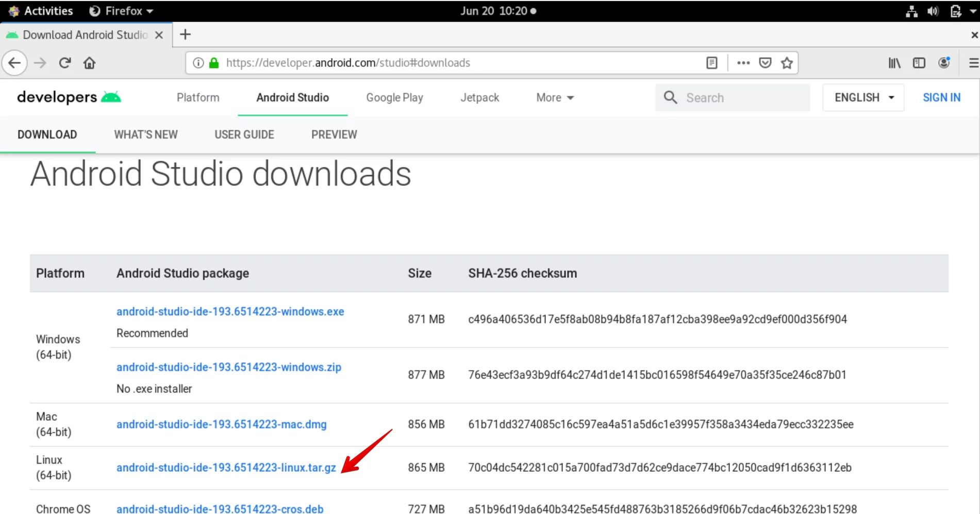Expand the More navigation dropdown
The image size is (980, 514).
[x=555, y=97]
